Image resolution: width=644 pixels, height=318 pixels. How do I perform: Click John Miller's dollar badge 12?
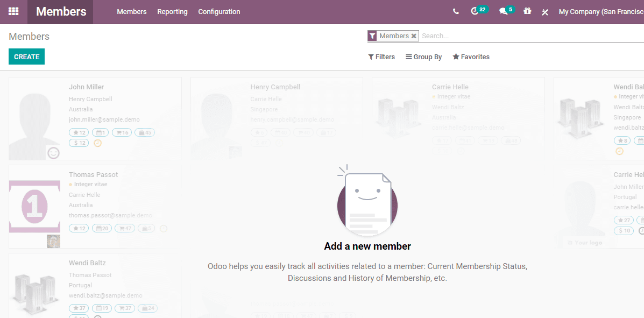coord(79,143)
